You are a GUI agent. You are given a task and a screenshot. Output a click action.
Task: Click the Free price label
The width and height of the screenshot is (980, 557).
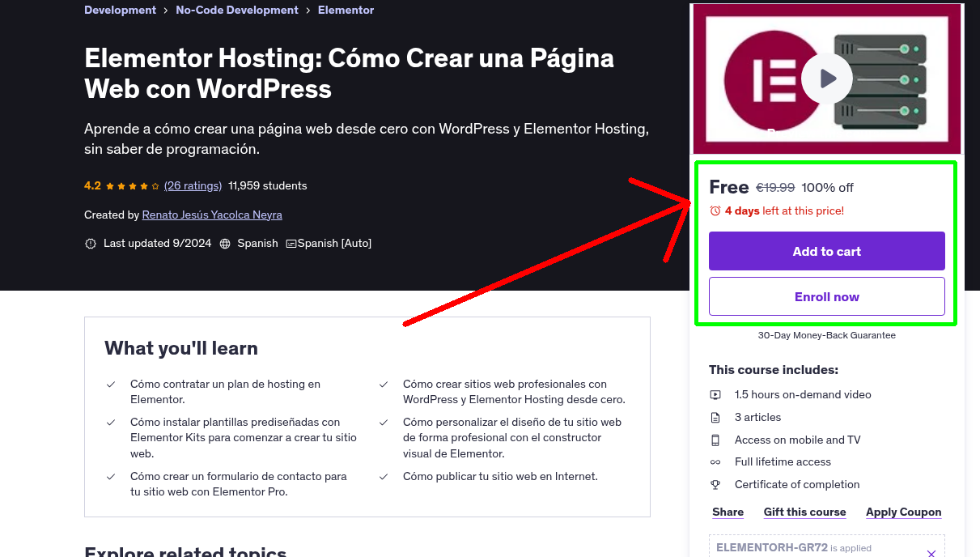tap(728, 187)
